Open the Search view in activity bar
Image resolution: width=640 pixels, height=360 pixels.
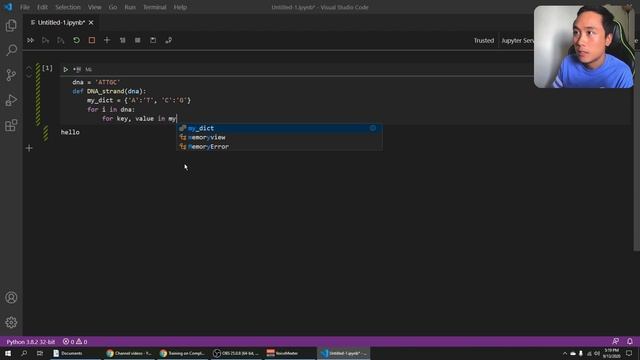(x=11, y=50)
